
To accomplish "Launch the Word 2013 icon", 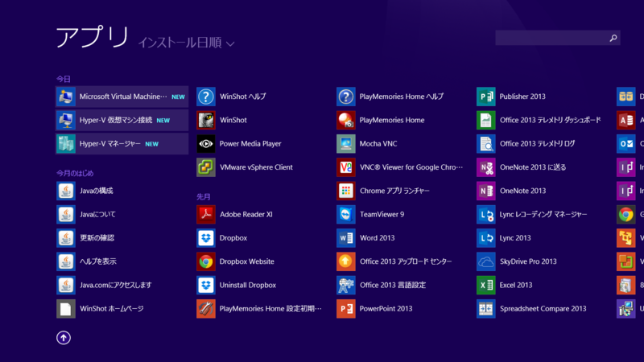I will 346,238.
